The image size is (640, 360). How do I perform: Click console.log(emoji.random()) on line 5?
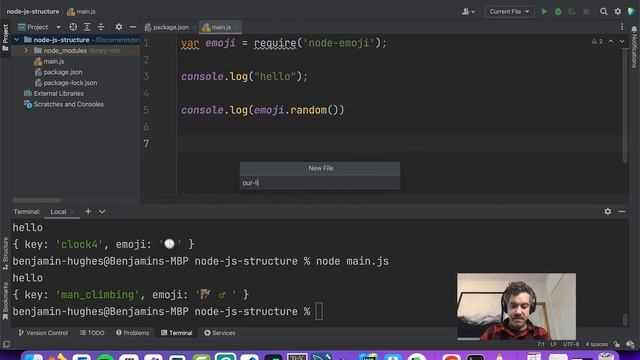pyautogui.click(x=263, y=110)
